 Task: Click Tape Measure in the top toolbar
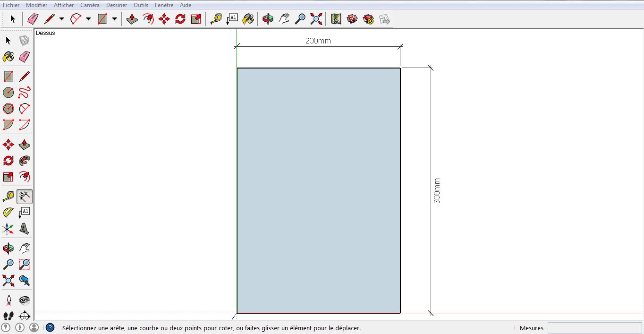[x=216, y=19]
